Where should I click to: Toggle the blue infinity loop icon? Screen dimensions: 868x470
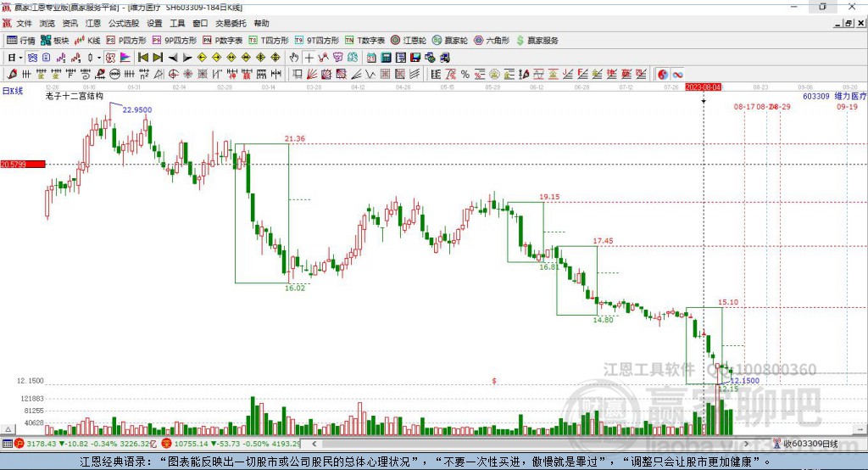pos(677,75)
